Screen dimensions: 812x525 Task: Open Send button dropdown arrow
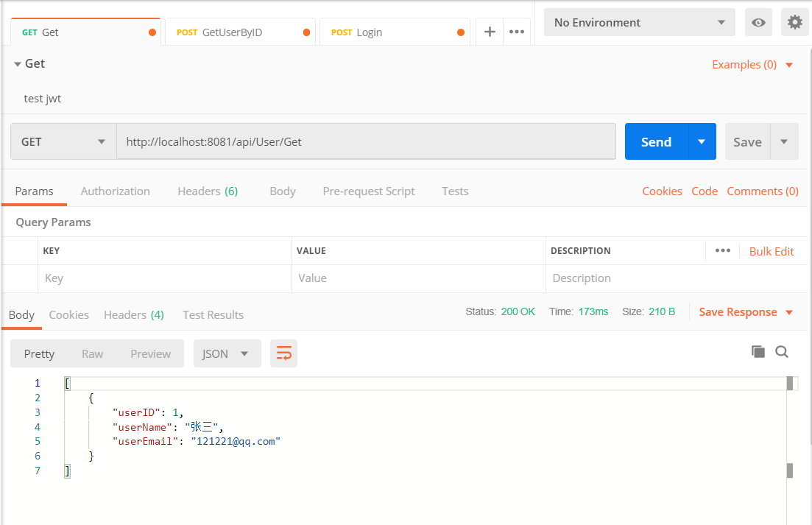click(702, 141)
